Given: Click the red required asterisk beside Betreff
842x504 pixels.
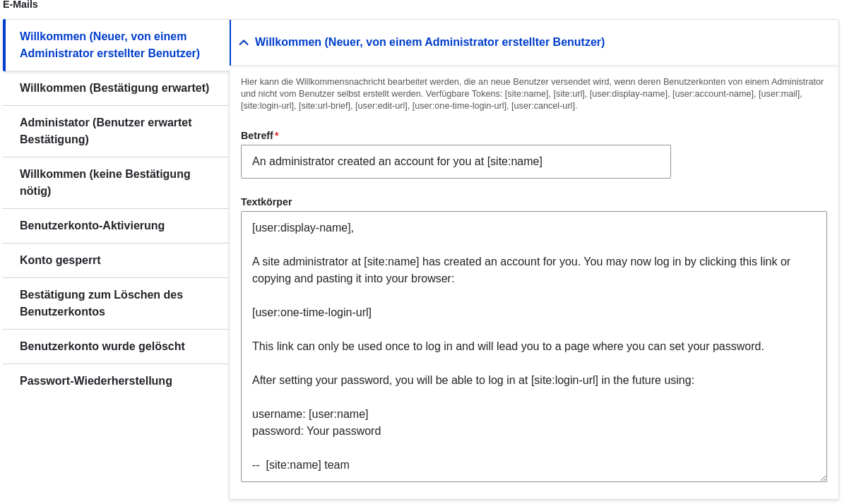Looking at the screenshot, I should [x=277, y=136].
